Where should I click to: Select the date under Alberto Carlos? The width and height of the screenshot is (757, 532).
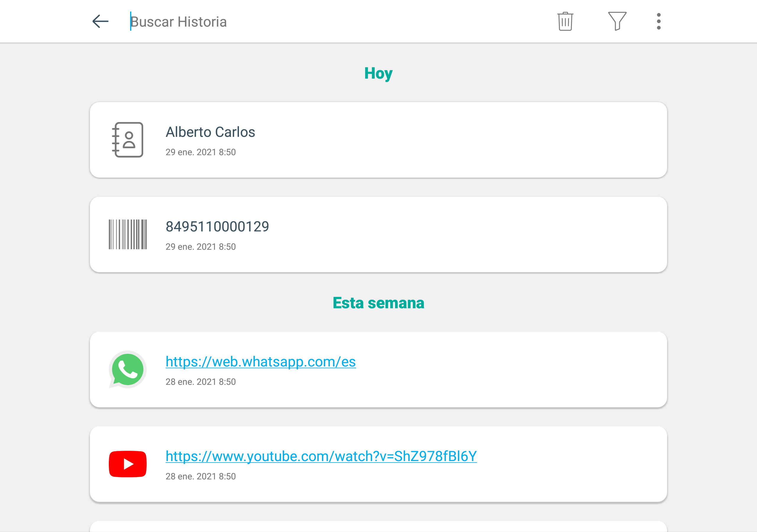coord(200,152)
